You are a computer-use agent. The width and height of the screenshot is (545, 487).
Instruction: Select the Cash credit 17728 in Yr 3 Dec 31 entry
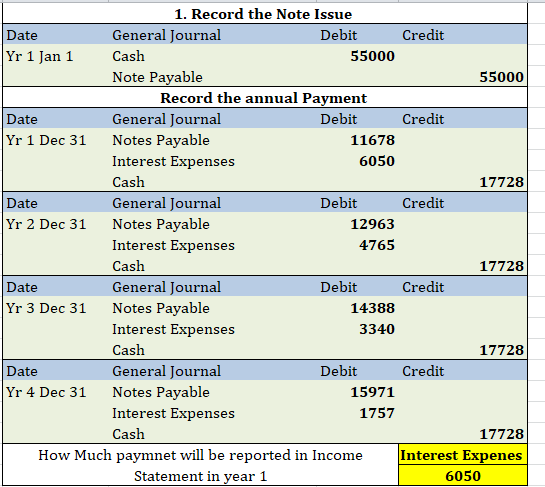(x=501, y=350)
